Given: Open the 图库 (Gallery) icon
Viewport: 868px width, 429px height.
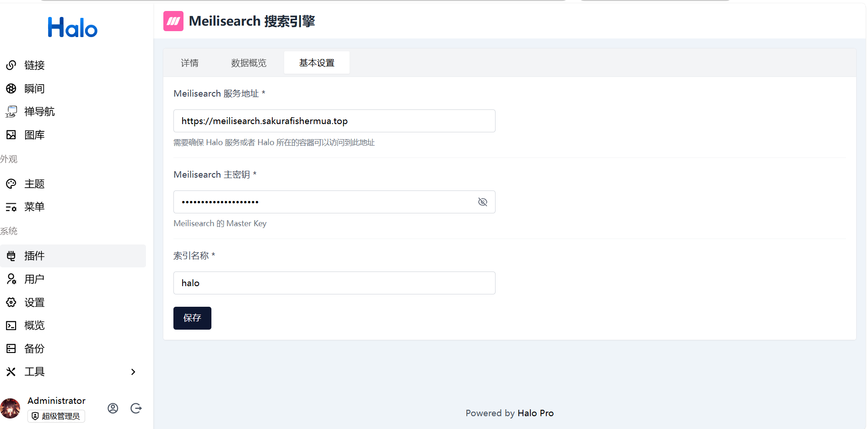Looking at the screenshot, I should (x=11, y=135).
